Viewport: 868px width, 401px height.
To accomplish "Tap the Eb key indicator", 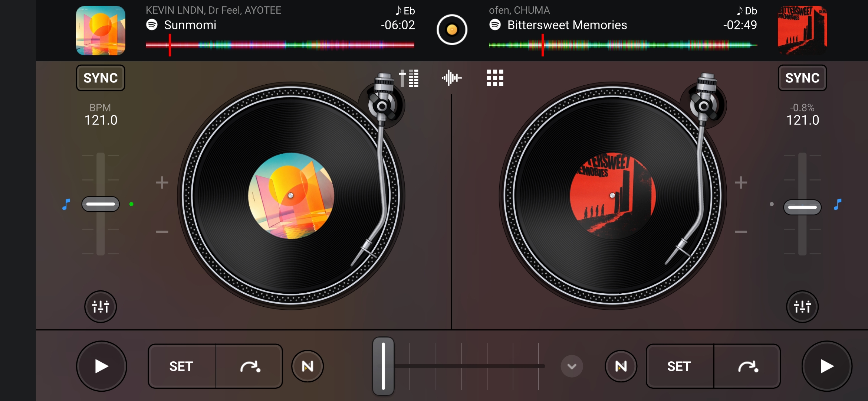I will pos(405,11).
